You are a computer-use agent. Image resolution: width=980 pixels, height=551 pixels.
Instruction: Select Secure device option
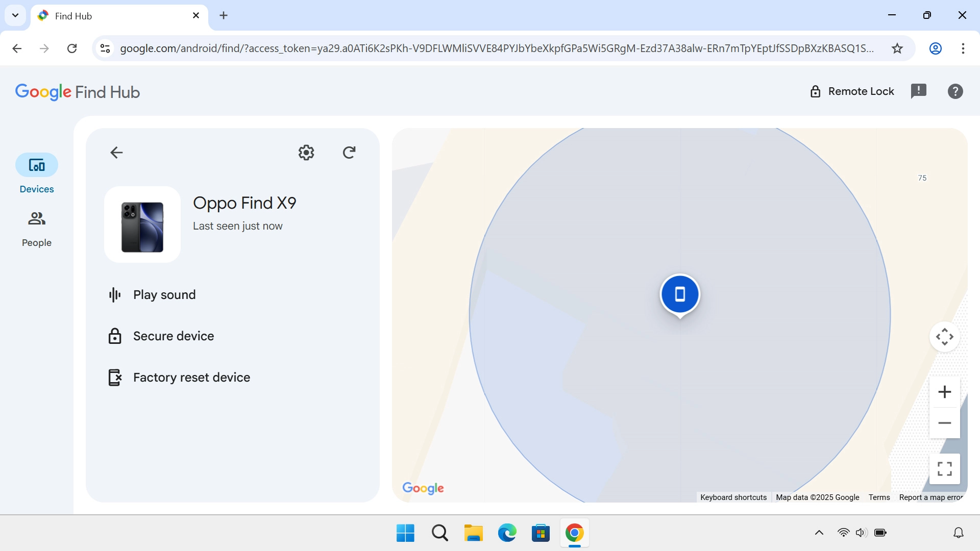point(174,336)
